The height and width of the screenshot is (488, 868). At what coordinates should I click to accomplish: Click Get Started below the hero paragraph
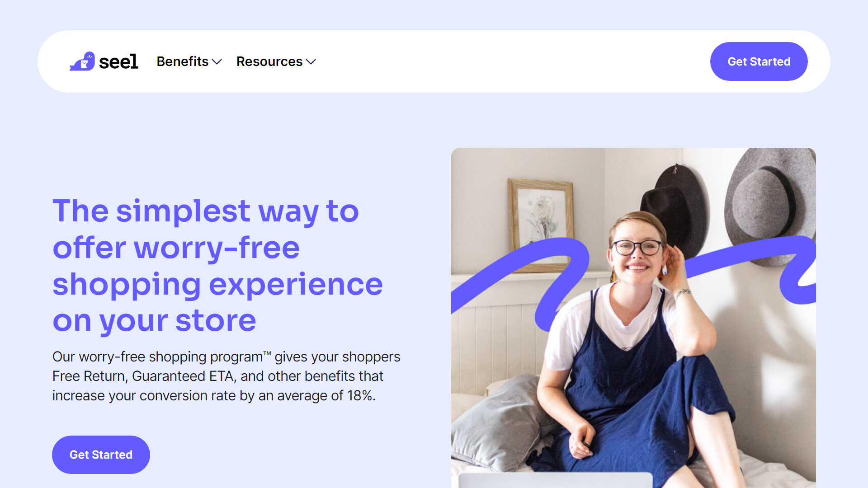(x=101, y=455)
